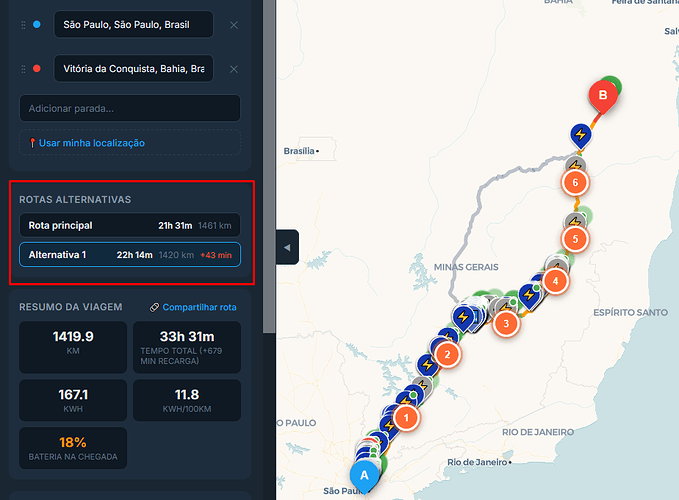Click Compartilhar rota link
This screenshot has width=679, height=500.
(193, 307)
